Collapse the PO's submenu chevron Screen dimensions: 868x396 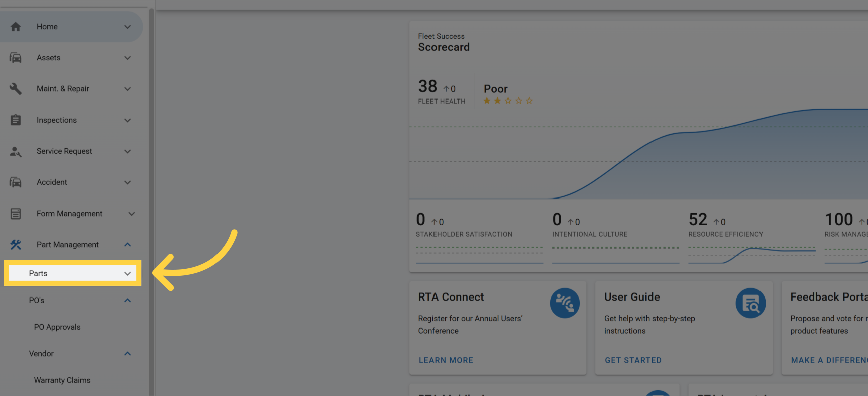[127, 301]
